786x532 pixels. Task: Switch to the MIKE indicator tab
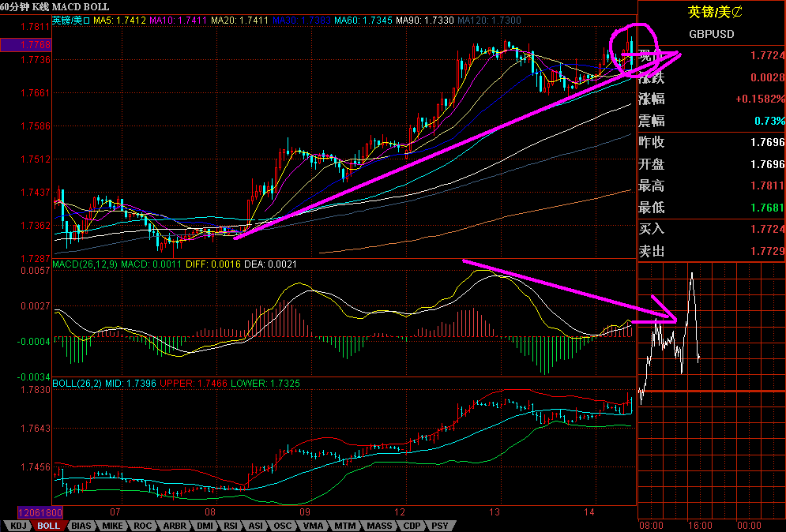pyautogui.click(x=112, y=526)
